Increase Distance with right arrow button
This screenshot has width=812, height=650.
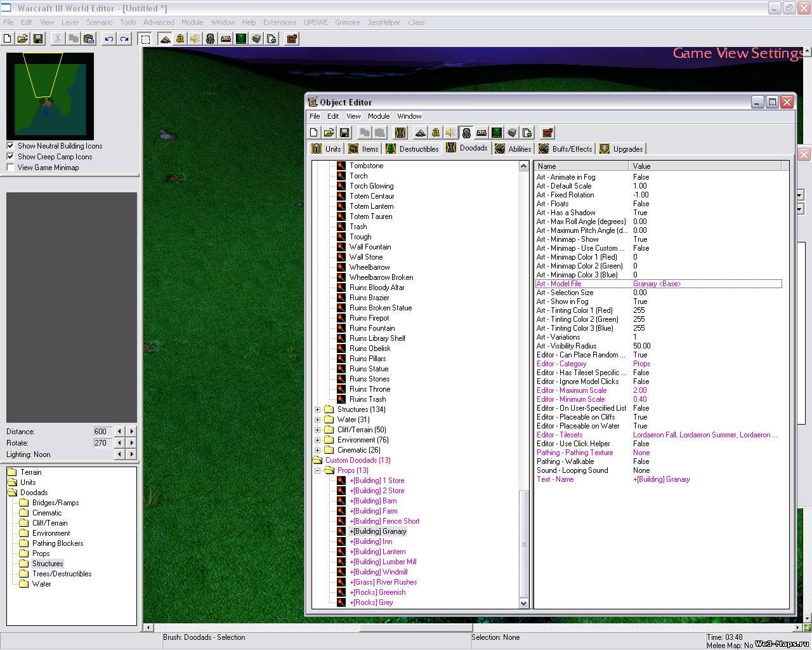tap(131, 432)
